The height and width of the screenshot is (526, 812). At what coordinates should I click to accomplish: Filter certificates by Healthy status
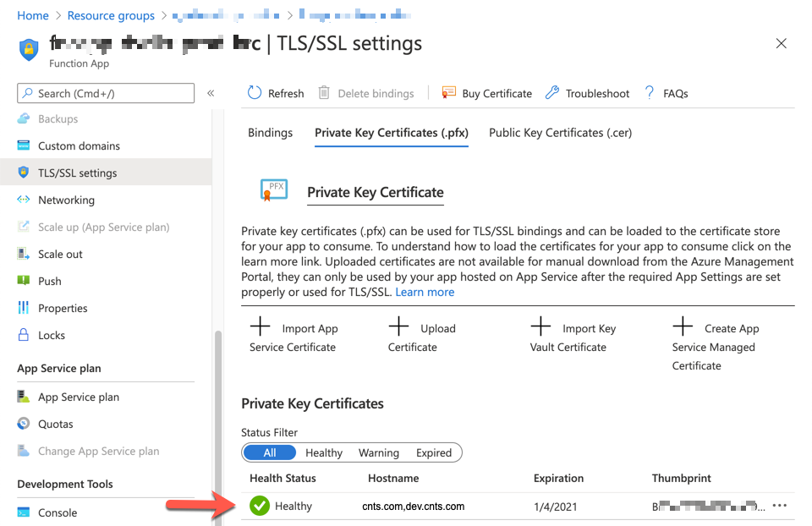[324, 452]
